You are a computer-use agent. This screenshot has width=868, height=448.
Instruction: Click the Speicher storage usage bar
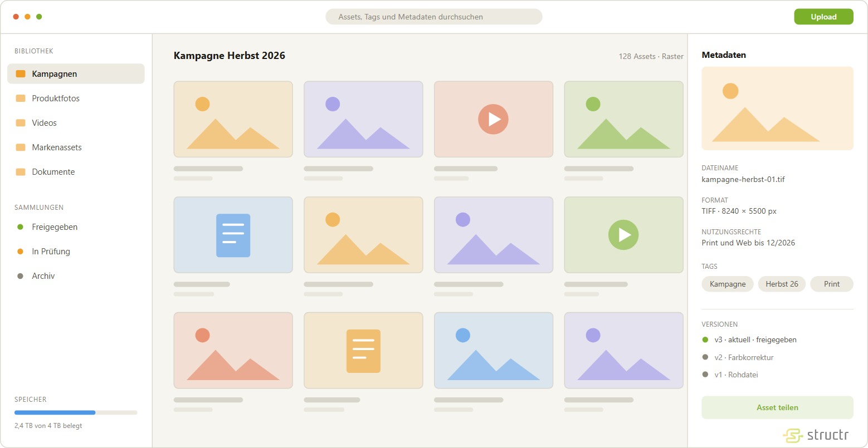click(76, 412)
